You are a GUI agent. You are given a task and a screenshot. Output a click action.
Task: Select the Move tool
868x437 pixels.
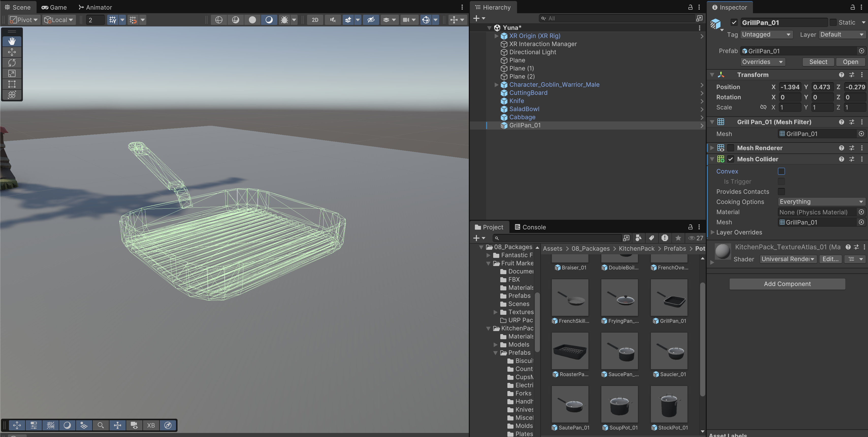[12, 52]
